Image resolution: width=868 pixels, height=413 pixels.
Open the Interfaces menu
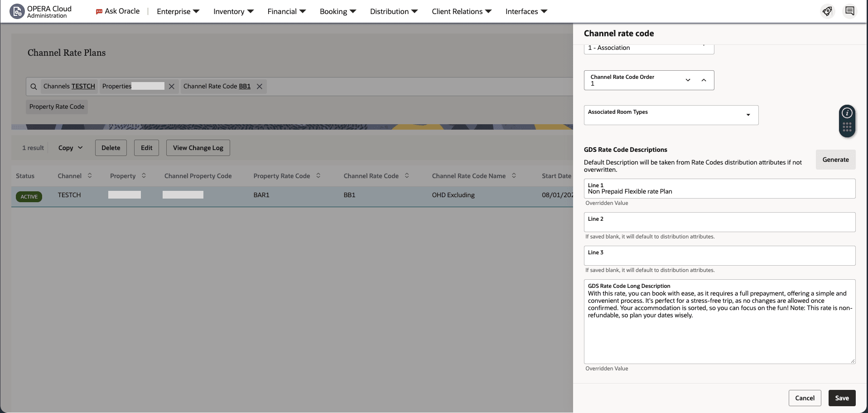pyautogui.click(x=526, y=11)
